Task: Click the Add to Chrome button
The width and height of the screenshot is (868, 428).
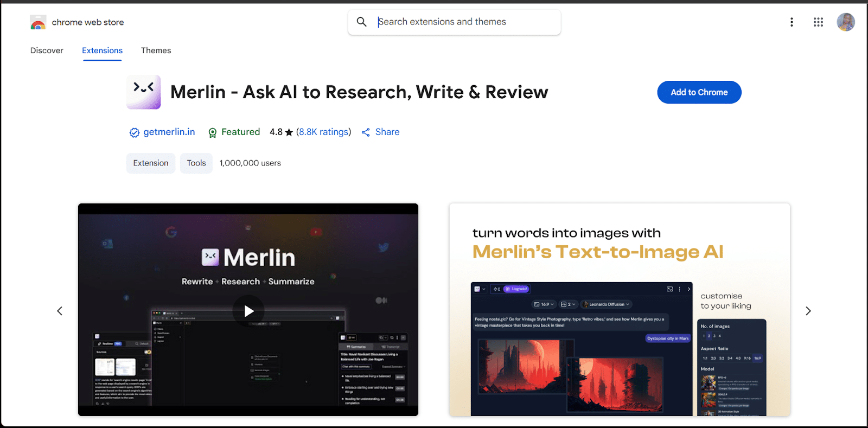Action: (x=699, y=92)
